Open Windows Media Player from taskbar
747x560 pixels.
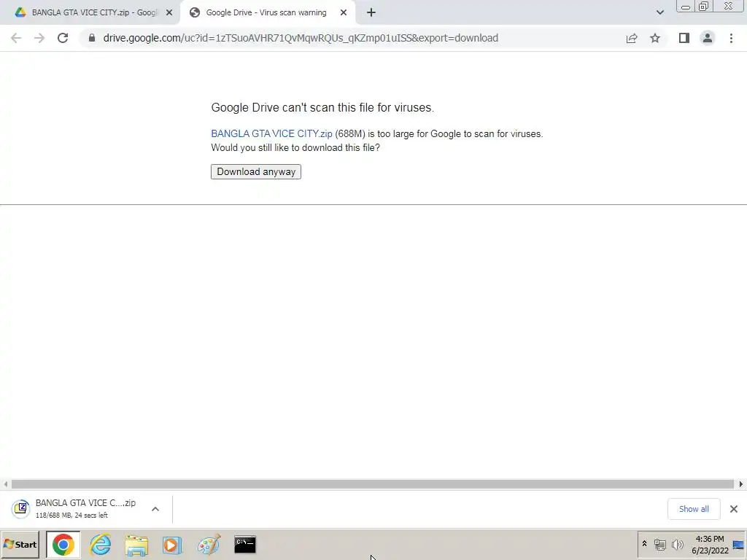(x=172, y=545)
